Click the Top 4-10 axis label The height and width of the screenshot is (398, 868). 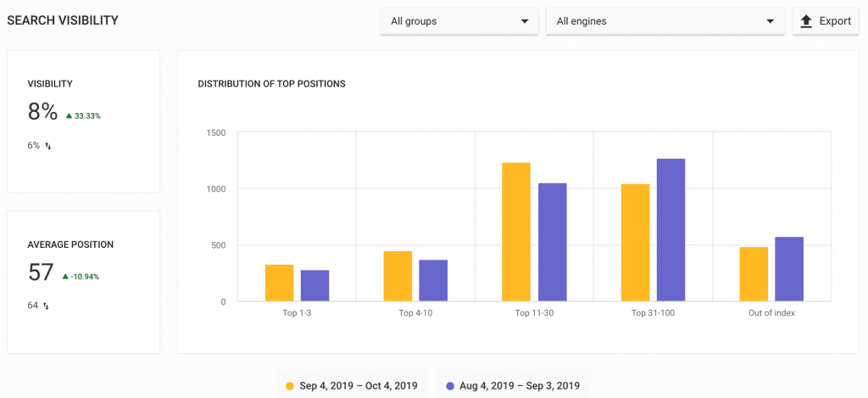415,312
